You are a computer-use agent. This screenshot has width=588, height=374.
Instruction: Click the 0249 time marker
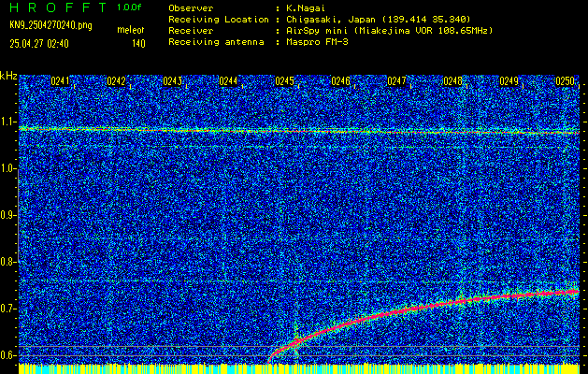click(x=509, y=81)
